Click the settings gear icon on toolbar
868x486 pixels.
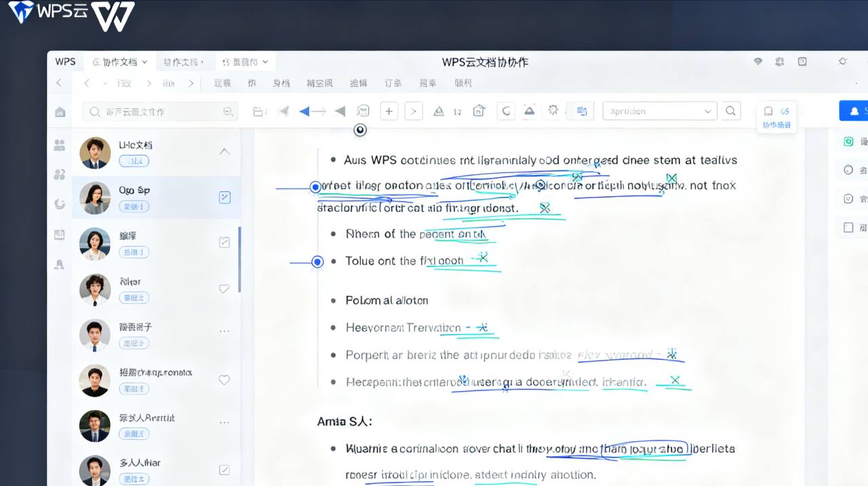553,111
